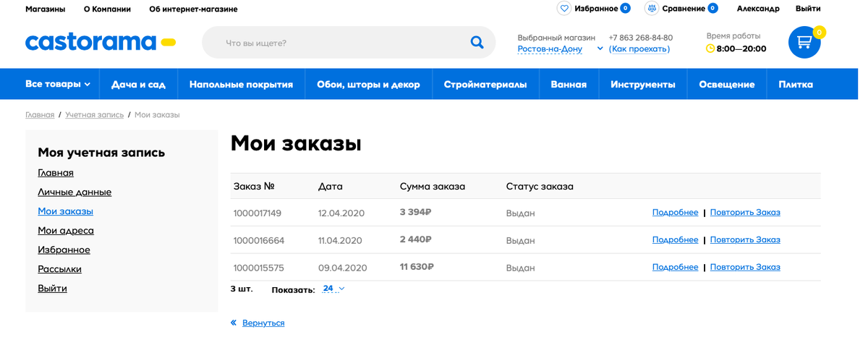Click Выйти in the top bar
Viewport: 868px width, 340px height.
coord(808,9)
